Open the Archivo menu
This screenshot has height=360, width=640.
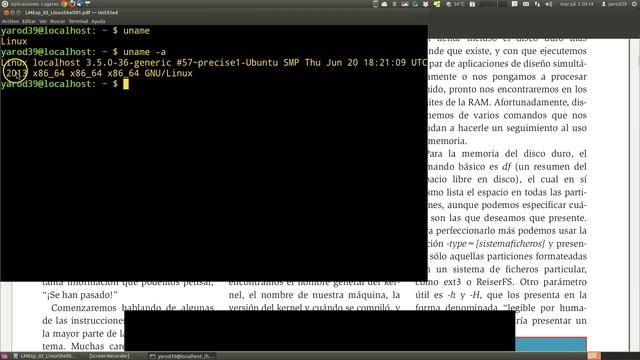click(x=10, y=21)
